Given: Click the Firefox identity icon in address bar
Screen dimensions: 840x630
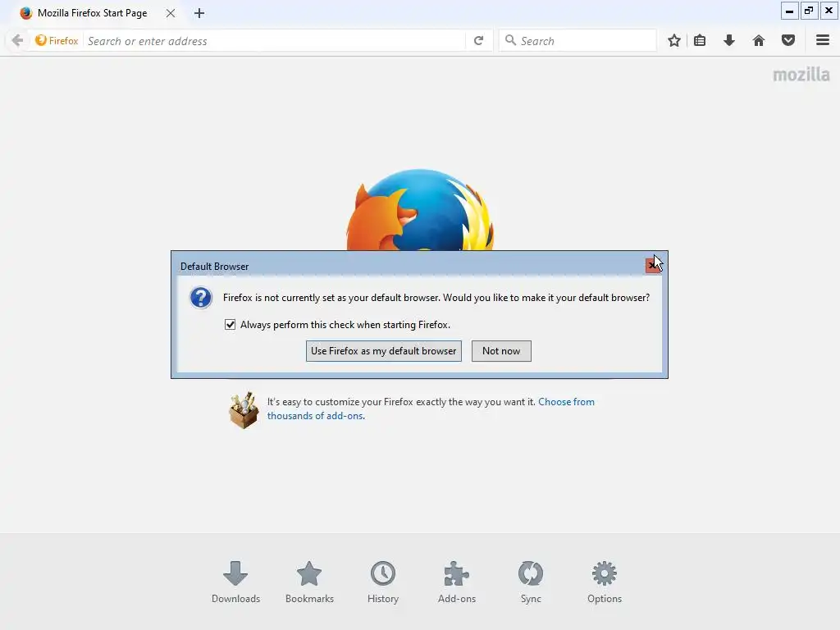Looking at the screenshot, I should click(x=41, y=40).
